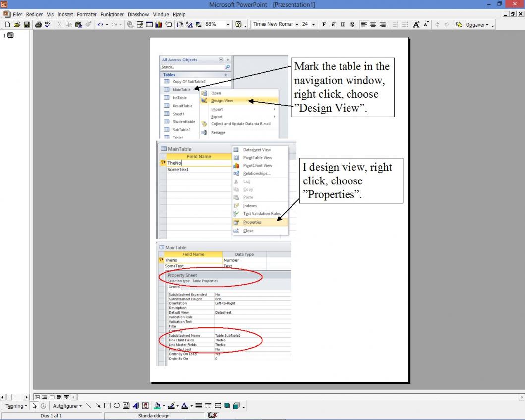Apply the fill color bucket
Screen dimensions: 525x420
(157, 406)
